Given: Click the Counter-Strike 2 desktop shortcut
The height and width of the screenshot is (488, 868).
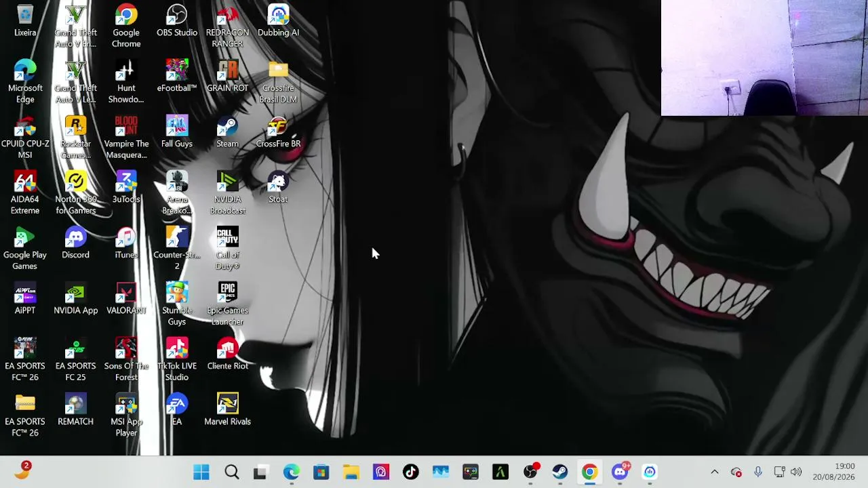Looking at the screenshot, I should (x=177, y=249).
